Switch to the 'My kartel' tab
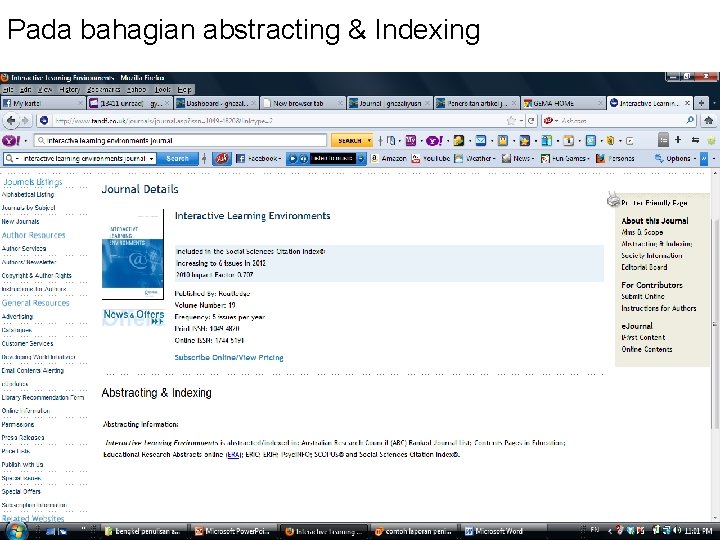This screenshot has height=540, width=720. pyautogui.click(x=43, y=103)
